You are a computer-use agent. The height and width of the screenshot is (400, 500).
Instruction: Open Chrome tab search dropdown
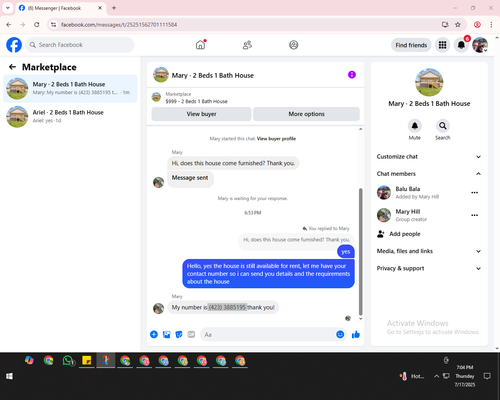click(x=8, y=8)
